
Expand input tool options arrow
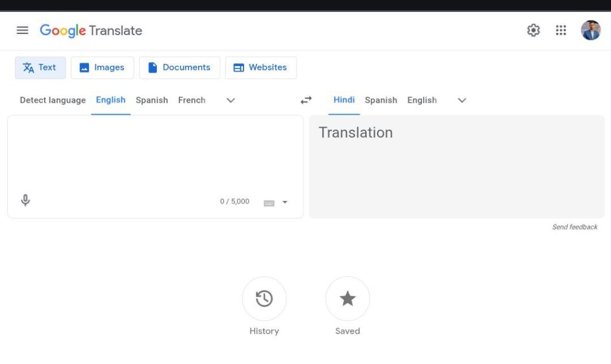(285, 202)
